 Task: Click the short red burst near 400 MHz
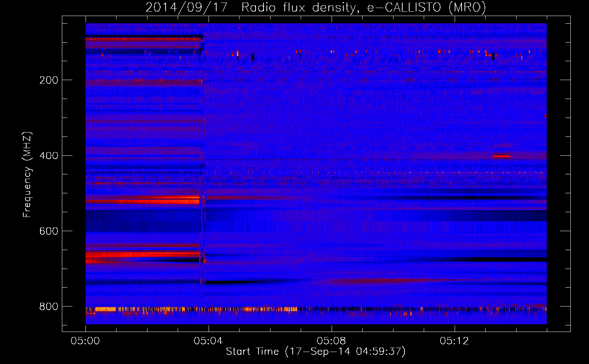pos(501,156)
